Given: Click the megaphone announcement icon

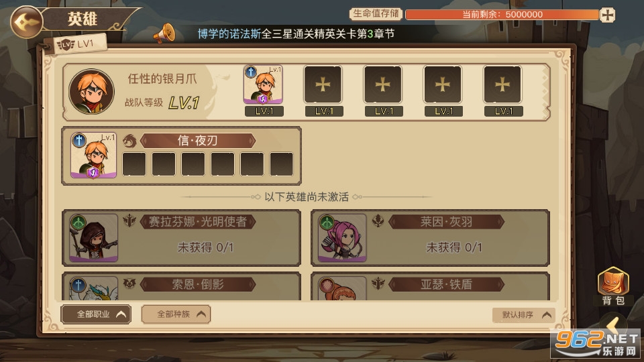Looking at the screenshot, I should [x=164, y=34].
